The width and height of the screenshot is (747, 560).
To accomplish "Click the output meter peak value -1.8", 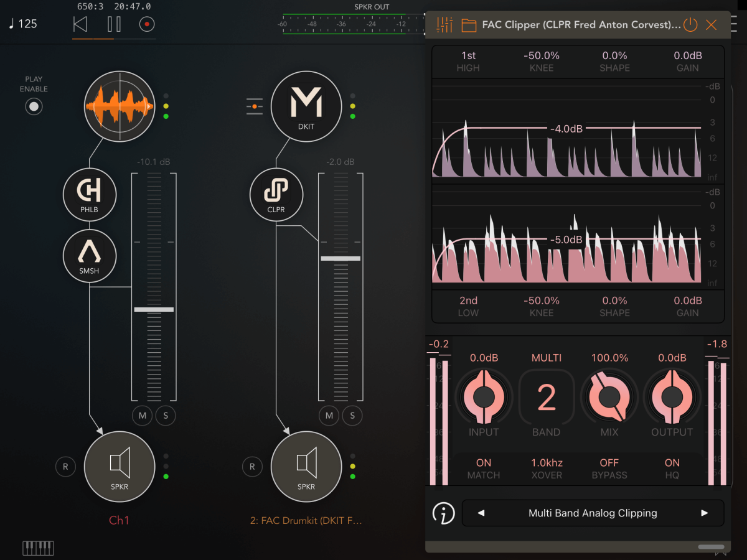I will point(717,344).
